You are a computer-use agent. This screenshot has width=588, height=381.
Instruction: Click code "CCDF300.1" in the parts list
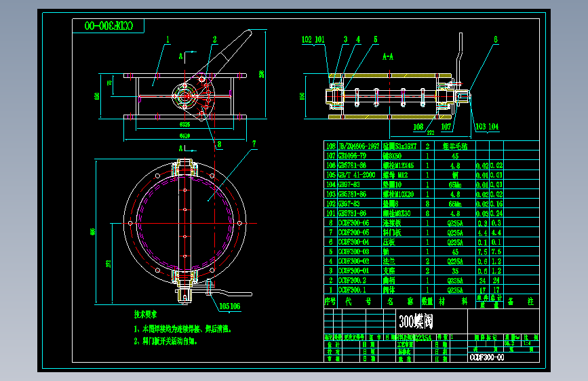352,290
